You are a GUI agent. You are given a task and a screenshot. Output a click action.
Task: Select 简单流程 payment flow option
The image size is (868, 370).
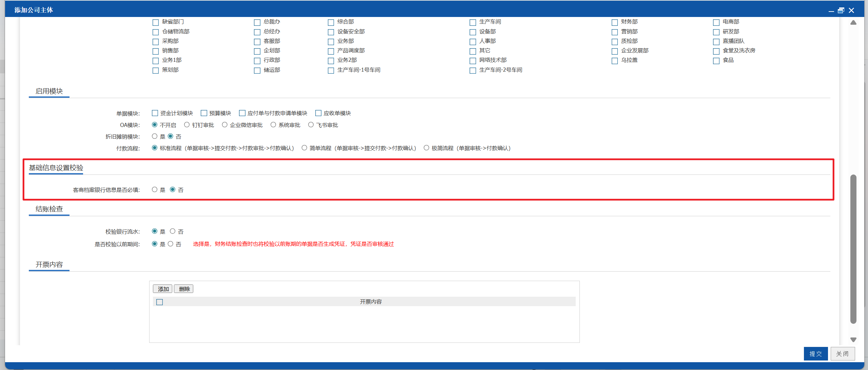pyautogui.click(x=304, y=148)
